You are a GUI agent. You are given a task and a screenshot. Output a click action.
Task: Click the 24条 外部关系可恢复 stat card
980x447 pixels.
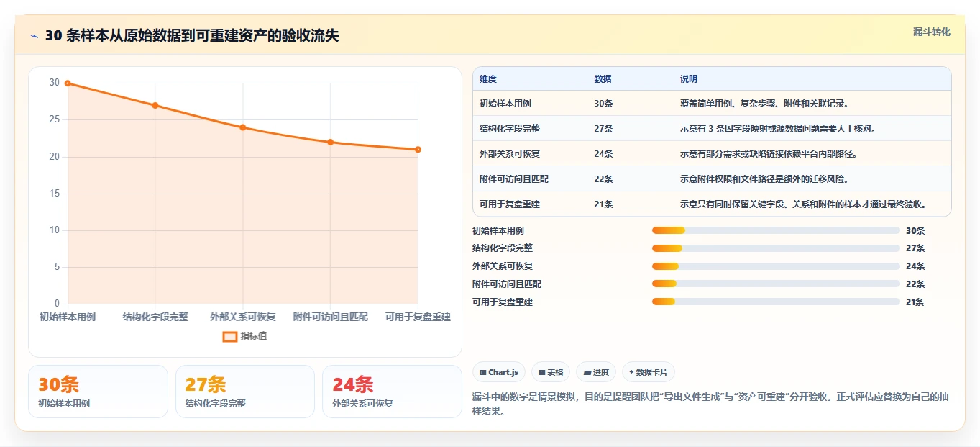tap(392, 392)
